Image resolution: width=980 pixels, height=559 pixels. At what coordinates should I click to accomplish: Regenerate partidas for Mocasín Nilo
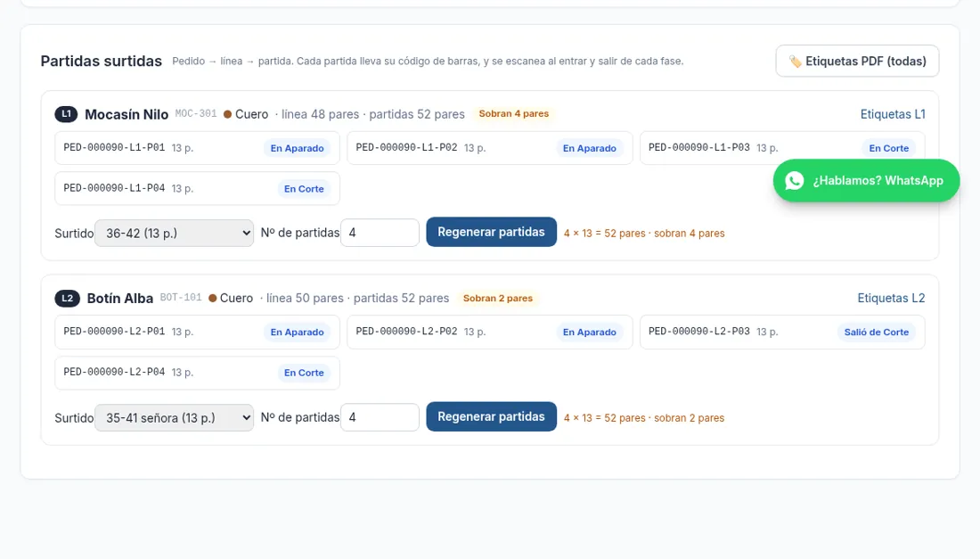491,232
